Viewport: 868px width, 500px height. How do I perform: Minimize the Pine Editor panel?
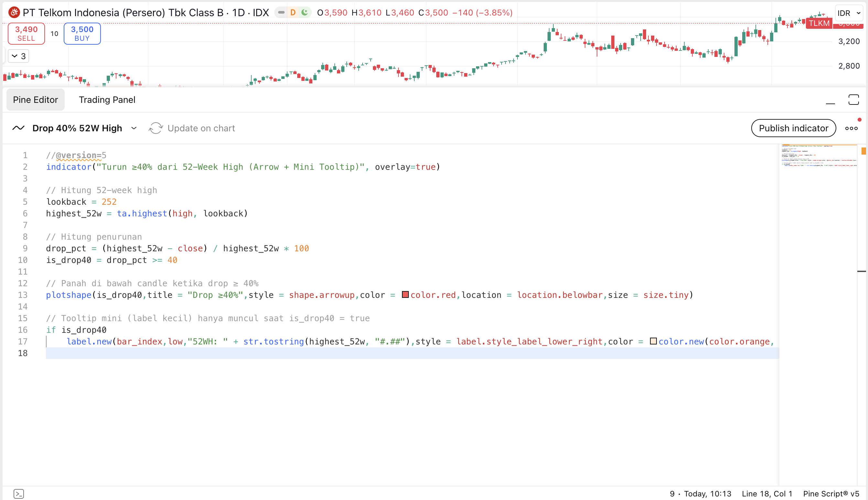830,100
